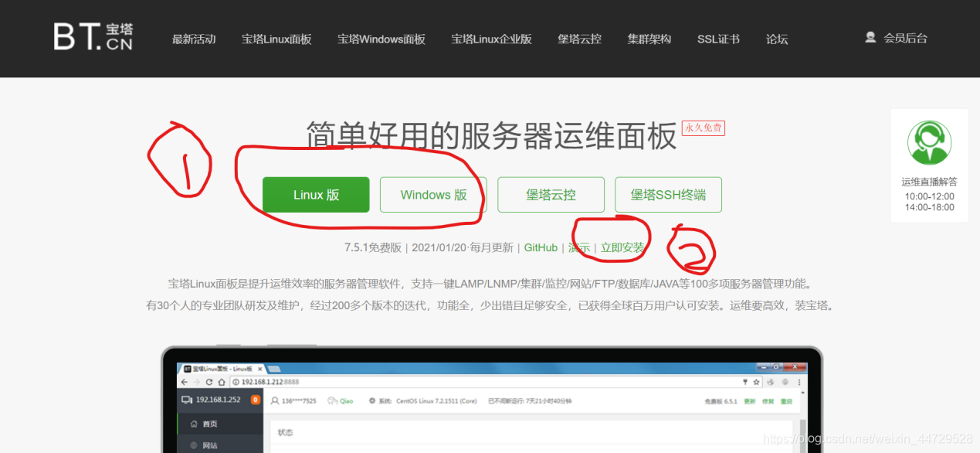
Task: Open the 会员后台 member backend link
Action: (x=905, y=38)
